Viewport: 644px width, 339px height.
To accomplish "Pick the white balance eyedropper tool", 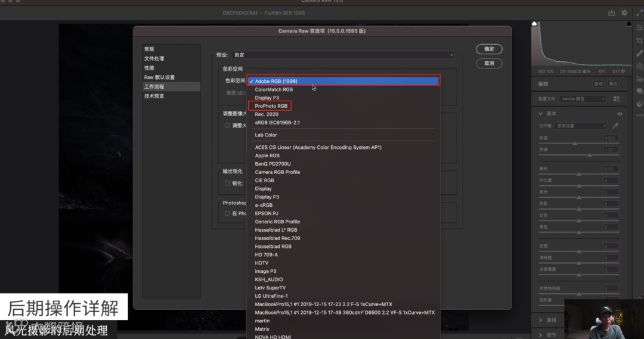I will 615,126.
